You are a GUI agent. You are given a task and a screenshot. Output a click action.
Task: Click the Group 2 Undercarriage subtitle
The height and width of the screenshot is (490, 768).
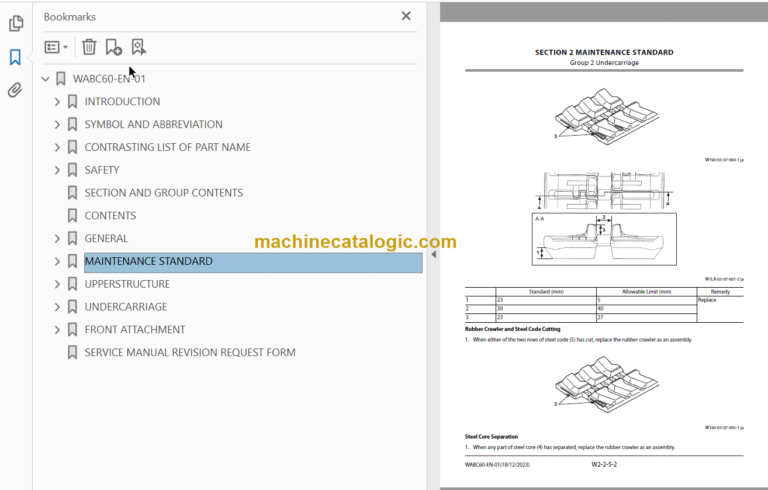click(604, 63)
